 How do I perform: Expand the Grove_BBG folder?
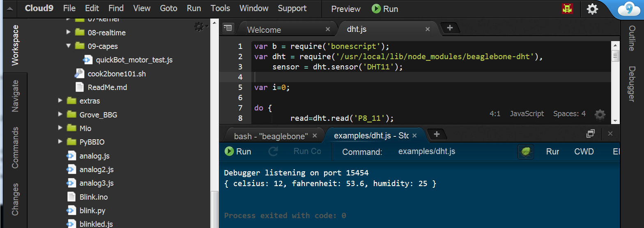coord(60,114)
